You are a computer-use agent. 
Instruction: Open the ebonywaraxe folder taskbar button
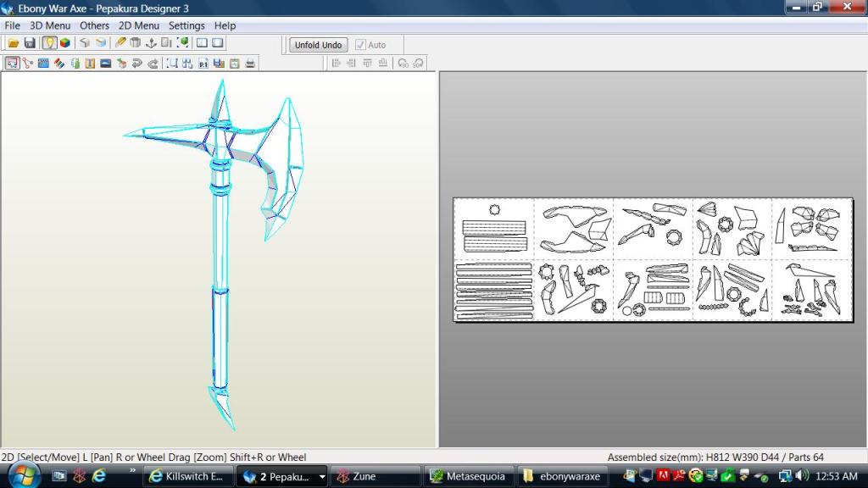pos(563,476)
